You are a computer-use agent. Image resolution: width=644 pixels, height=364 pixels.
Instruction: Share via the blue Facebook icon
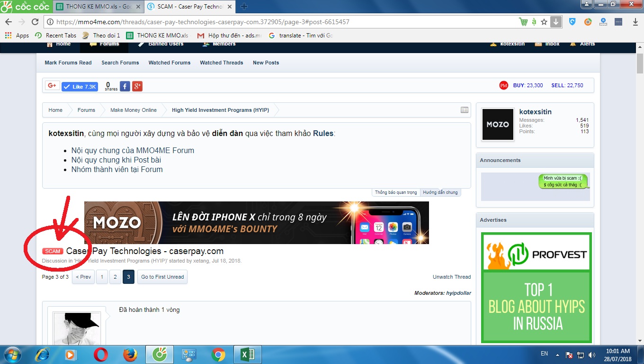click(x=125, y=86)
